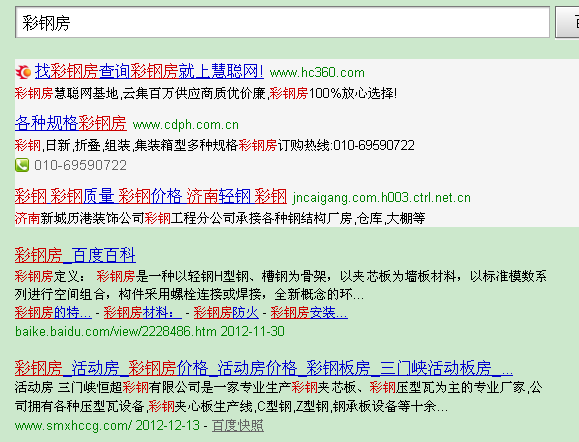This screenshot has width=579, height=442.
Task: Click the jncaigang.com.h003.ctrl.net.cn URL
Action: point(382,198)
